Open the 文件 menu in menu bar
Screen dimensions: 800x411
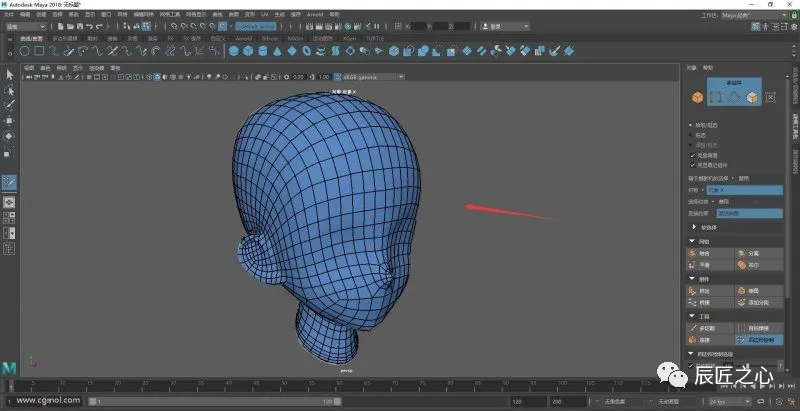pyautogui.click(x=8, y=16)
